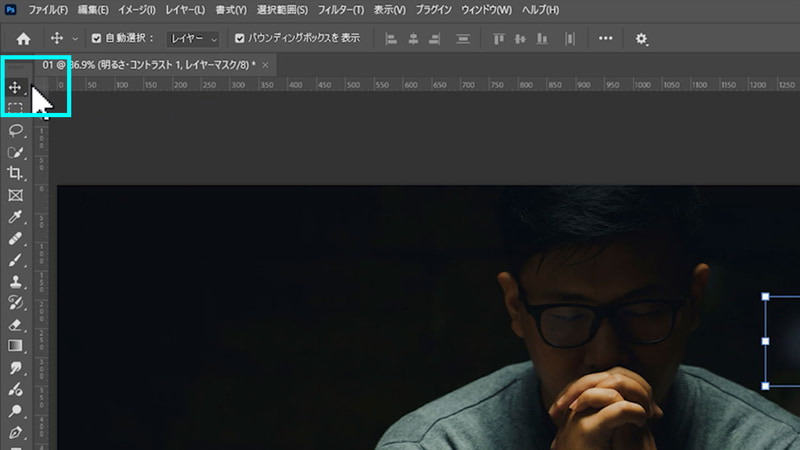This screenshot has height=450, width=800.
Task: Select the Crop tool
Action: pyautogui.click(x=15, y=173)
